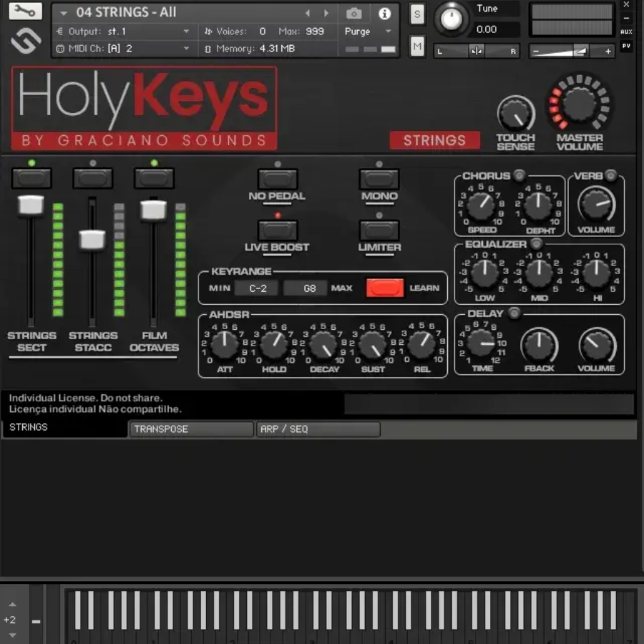Image resolution: width=644 pixels, height=644 pixels.
Task: Toggle the Strings Stacc layer button
Action: click(x=93, y=178)
